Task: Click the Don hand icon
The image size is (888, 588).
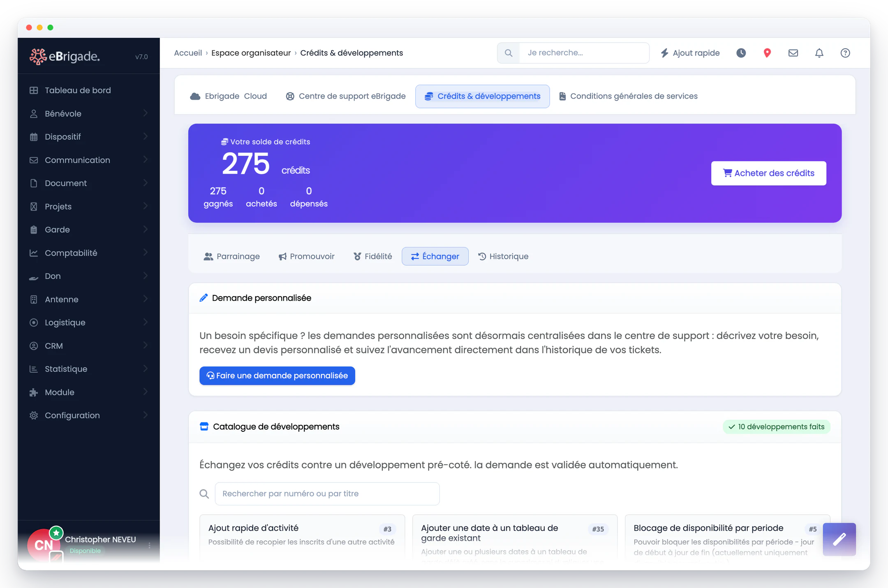Action: (x=34, y=277)
